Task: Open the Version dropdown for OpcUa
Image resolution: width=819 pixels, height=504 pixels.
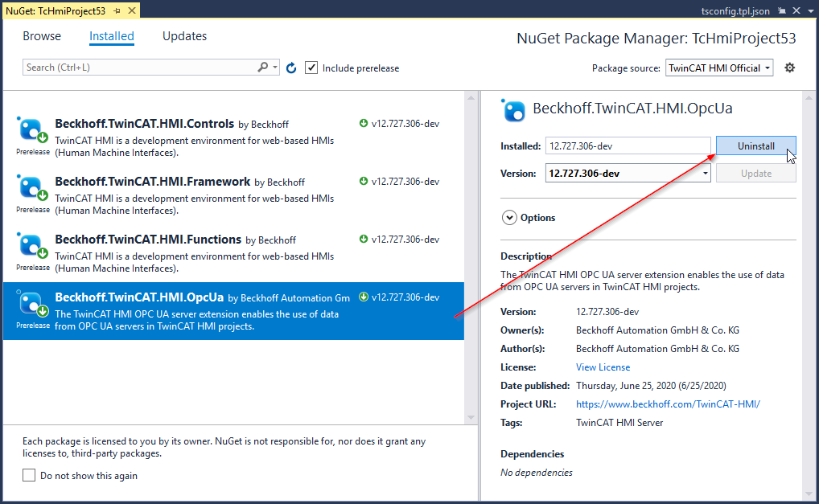Action: 706,173
